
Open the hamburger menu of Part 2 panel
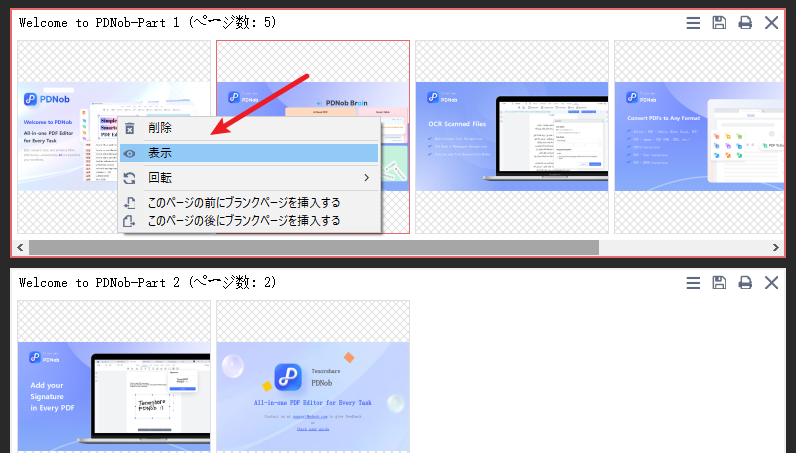coord(693,283)
